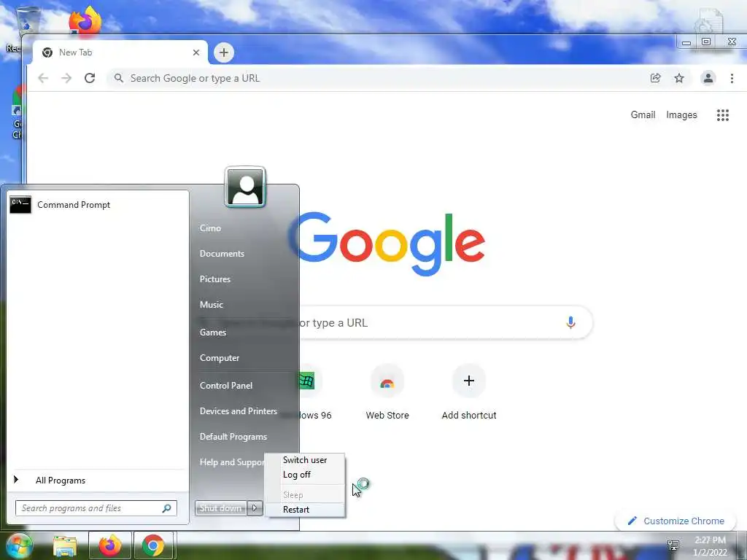Open the Google apps grid icon

723,114
